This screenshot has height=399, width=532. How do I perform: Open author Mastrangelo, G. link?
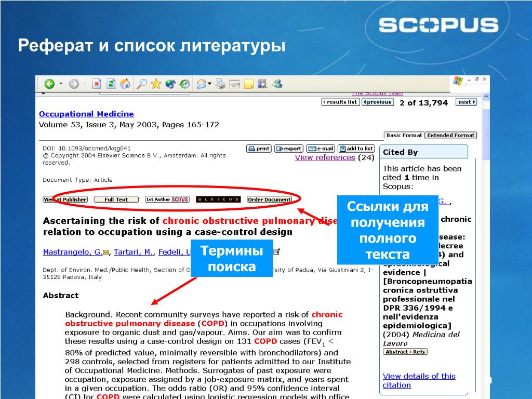pos(72,252)
